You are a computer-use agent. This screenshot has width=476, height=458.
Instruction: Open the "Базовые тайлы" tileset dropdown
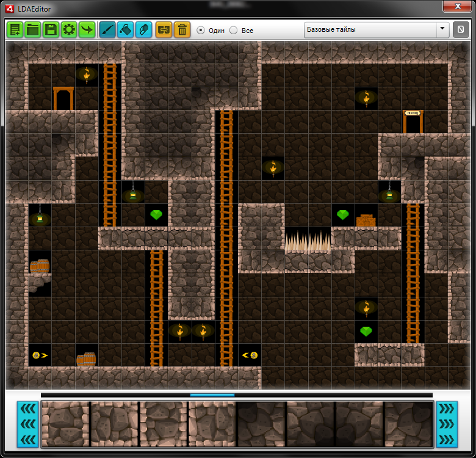tap(377, 29)
